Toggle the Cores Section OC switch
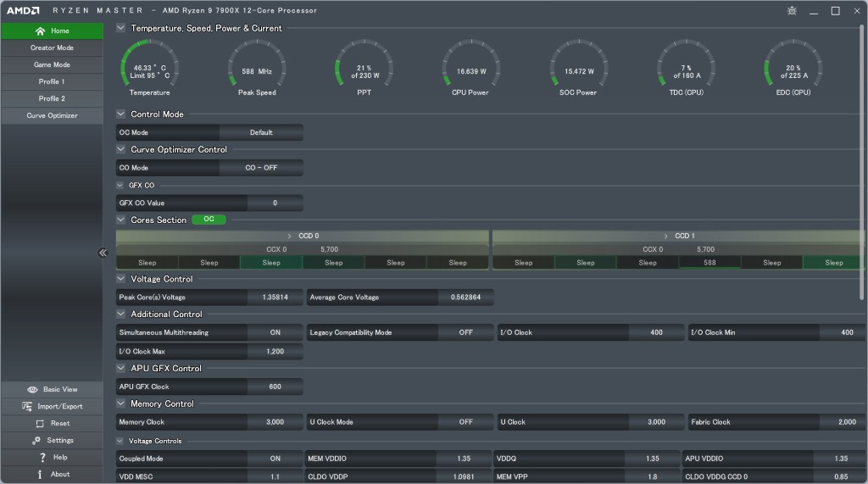 (x=209, y=220)
